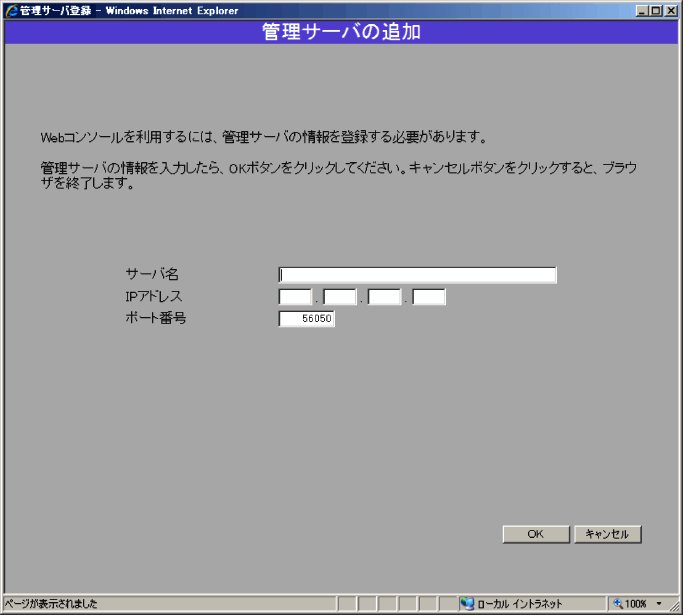This screenshot has width=683, height=615.
Task: Confirm with the OK button
Action: point(536,534)
